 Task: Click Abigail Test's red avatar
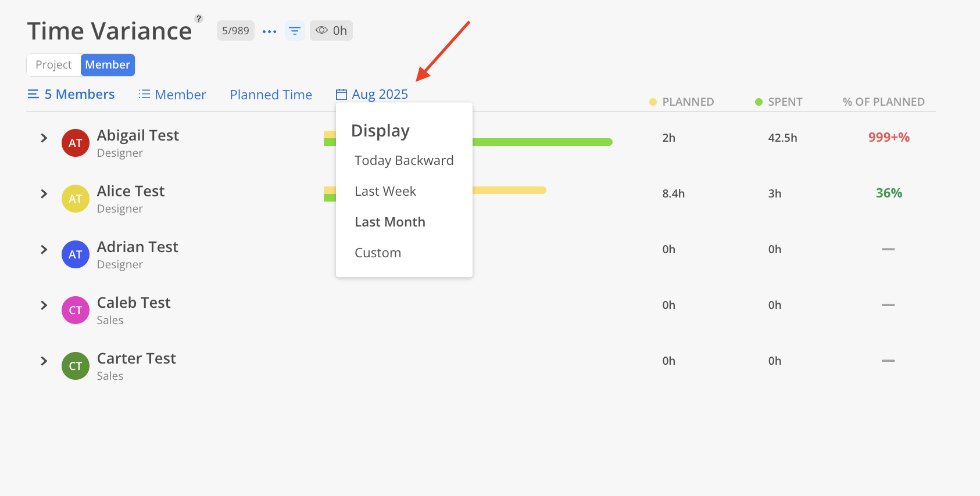[x=76, y=143]
